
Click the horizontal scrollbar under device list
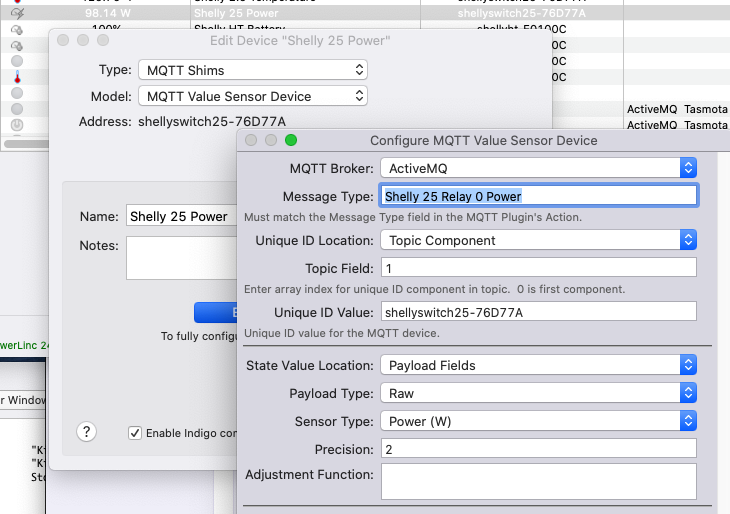[x=26, y=144]
